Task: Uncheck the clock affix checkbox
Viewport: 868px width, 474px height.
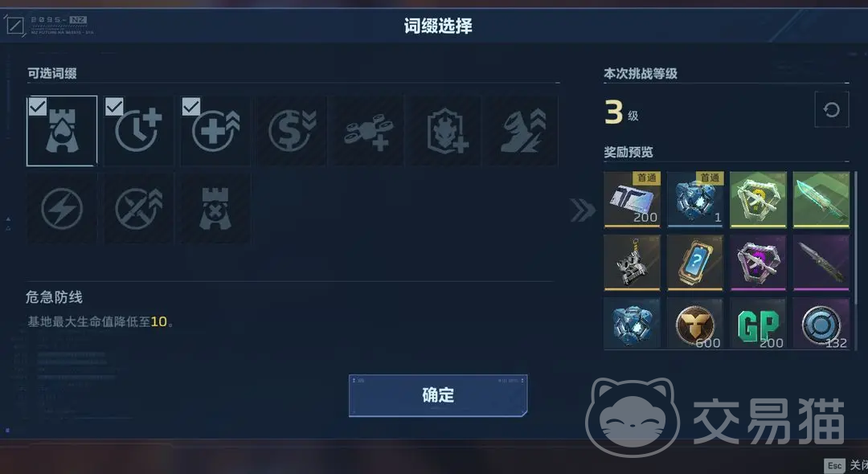Action: point(114,106)
